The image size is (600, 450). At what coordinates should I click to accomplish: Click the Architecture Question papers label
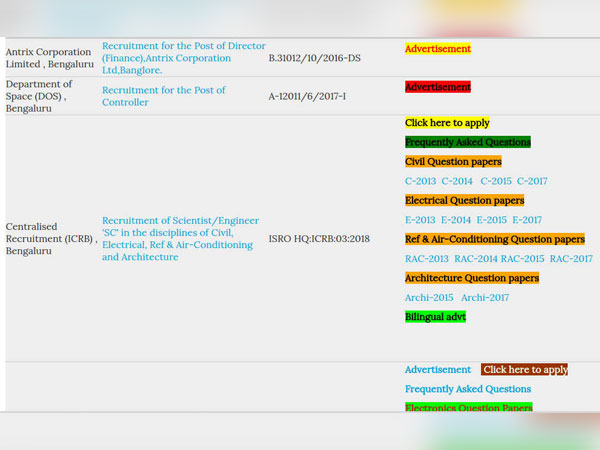tap(472, 278)
